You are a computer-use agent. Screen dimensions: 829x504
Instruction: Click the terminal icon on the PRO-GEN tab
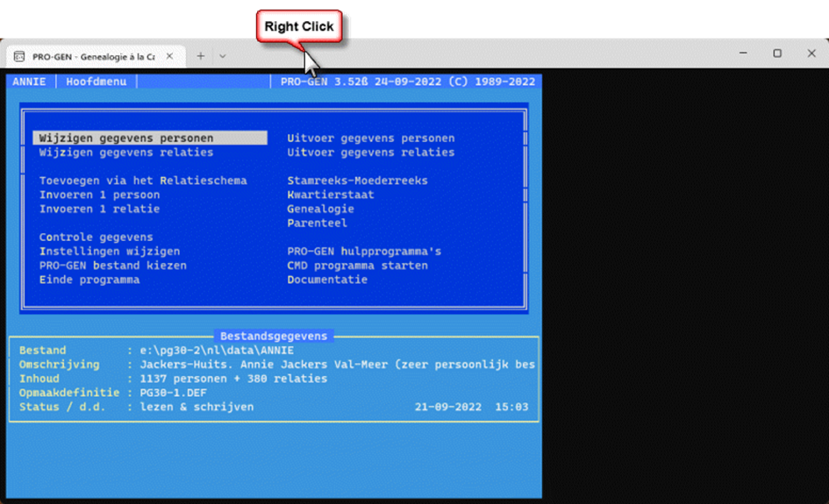coord(19,56)
